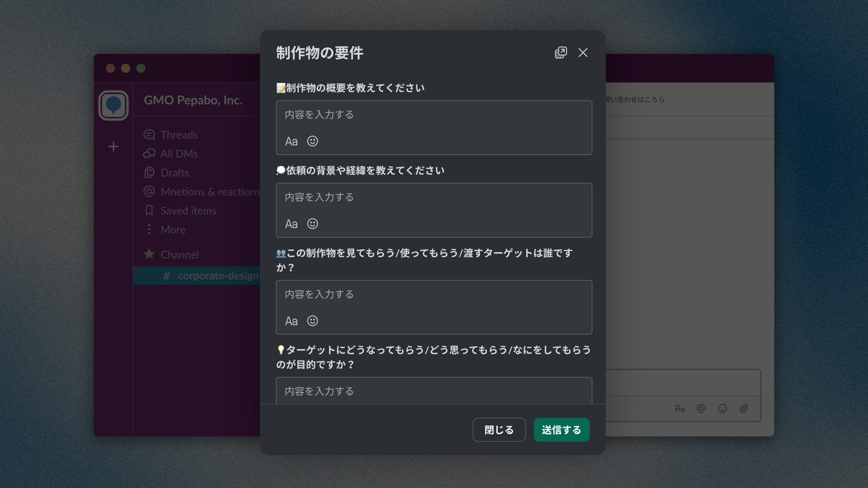
Task: Toggle Aa formatting in third field
Action: [291, 322]
